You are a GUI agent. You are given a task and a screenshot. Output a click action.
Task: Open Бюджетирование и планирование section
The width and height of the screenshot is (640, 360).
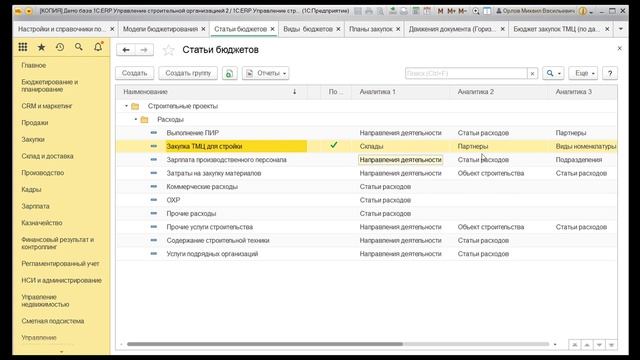point(50,86)
